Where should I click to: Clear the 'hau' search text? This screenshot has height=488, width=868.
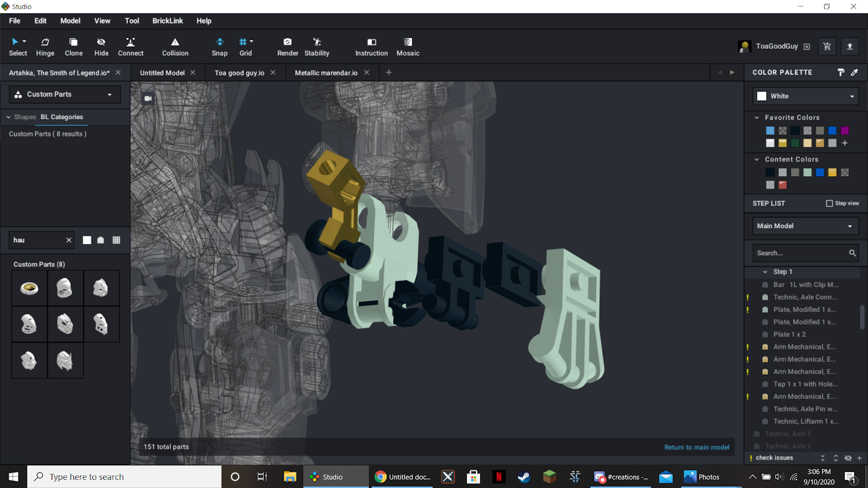(x=69, y=240)
